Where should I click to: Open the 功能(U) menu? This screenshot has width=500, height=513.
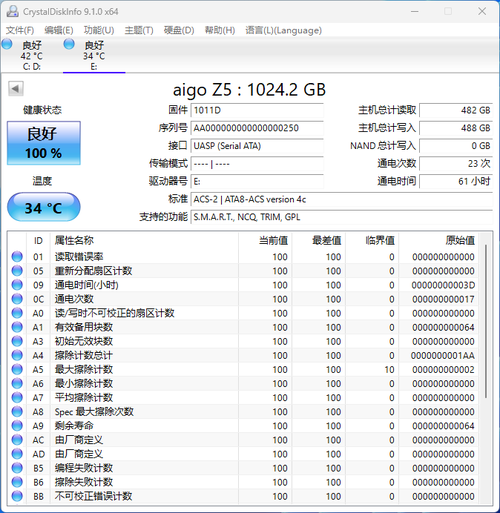point(99,31)
